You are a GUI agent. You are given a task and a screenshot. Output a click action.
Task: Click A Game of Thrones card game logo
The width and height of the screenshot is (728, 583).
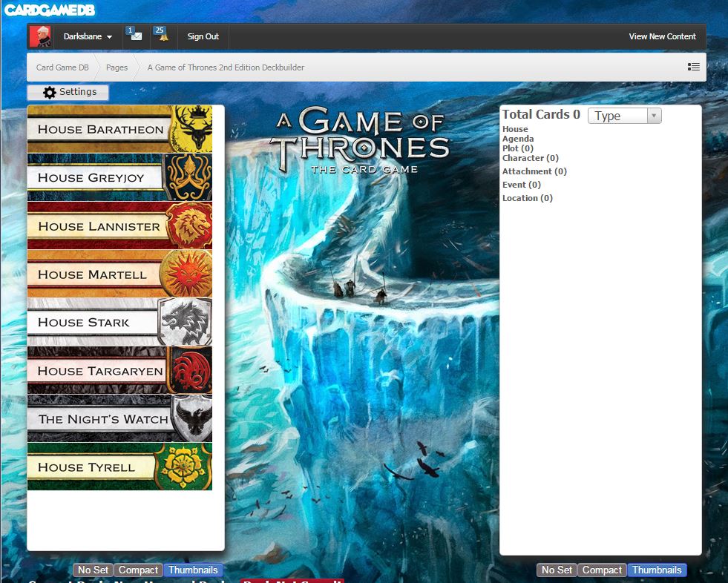(361, 139)
